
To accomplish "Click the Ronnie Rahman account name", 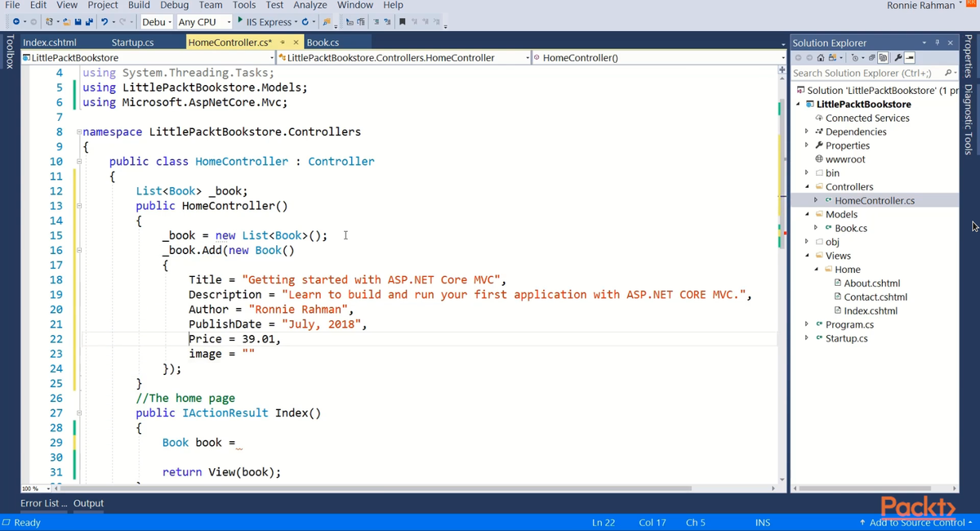I will coord(920,6).
